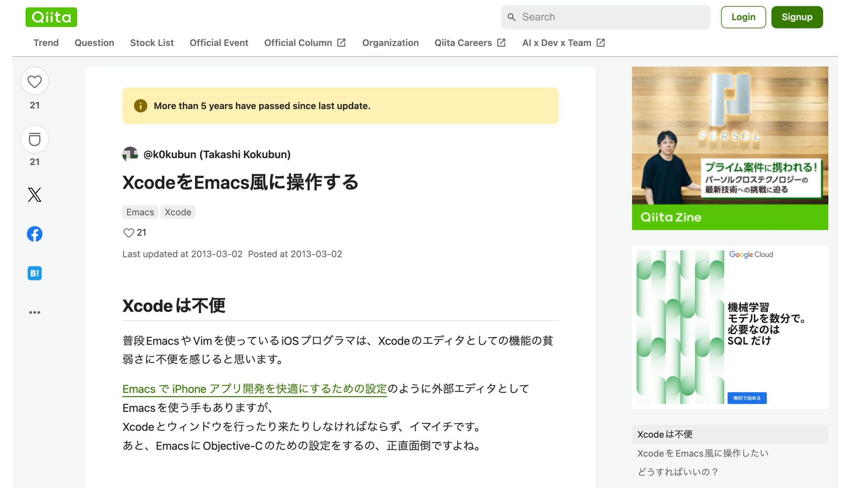
Task: Select the Emacs tag
Action: pyautogui.click(x=140, y=212)
